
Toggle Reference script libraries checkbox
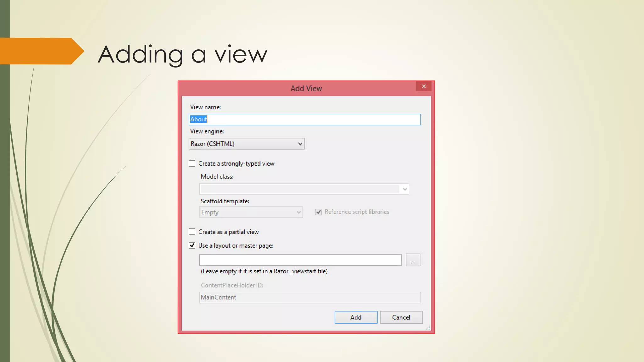[x=318, y=212]
